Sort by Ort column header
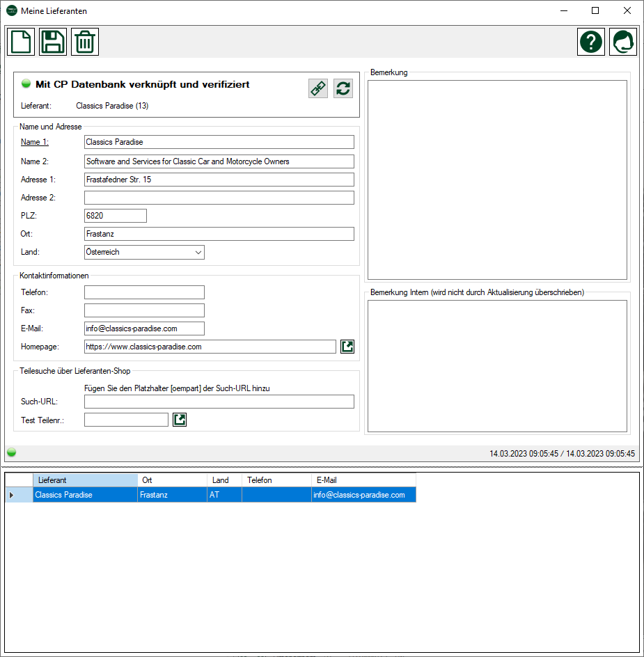The height and width of the screenshot is (657, 644). [173, 480]
